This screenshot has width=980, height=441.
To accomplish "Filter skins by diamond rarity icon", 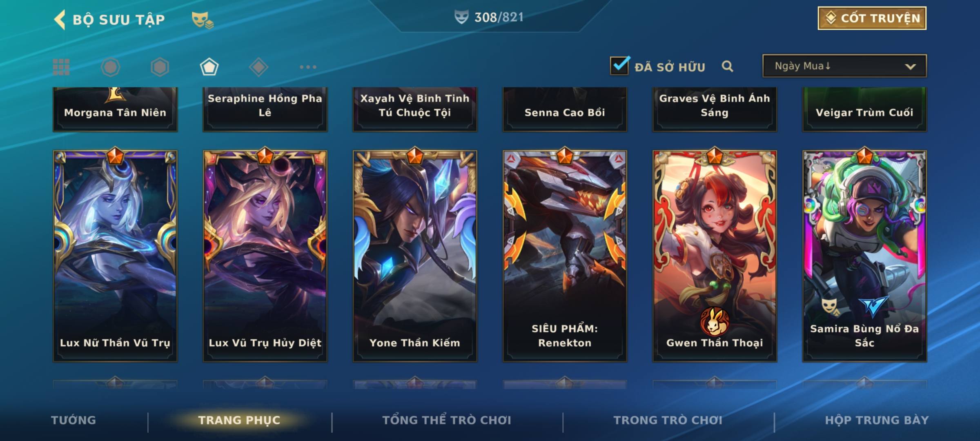I will click(258, 67).
